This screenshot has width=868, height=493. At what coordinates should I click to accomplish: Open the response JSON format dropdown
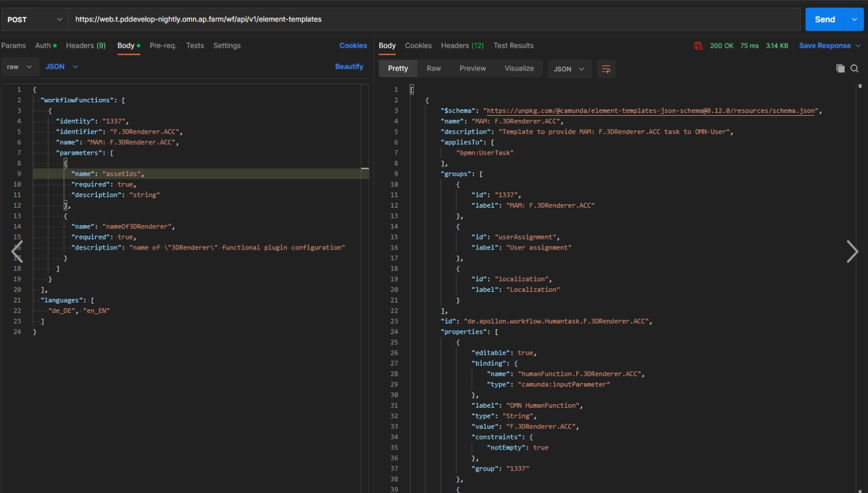click(569, 69)
